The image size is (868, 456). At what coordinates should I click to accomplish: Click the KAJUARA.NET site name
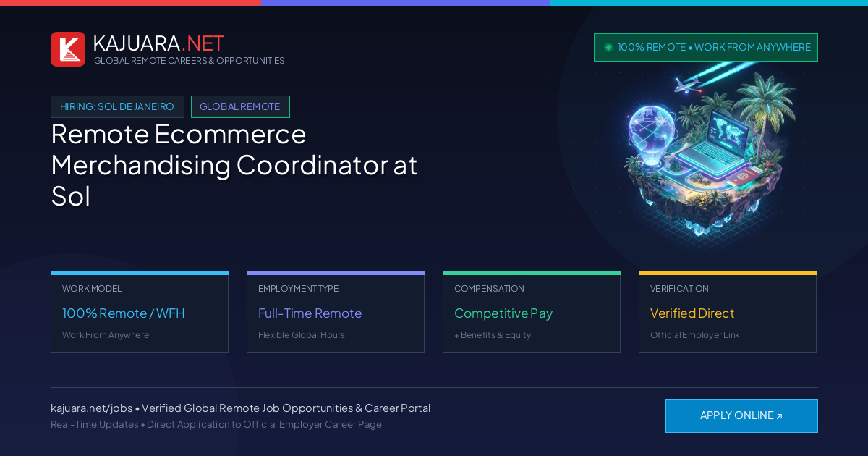click(x=158, y=43)
